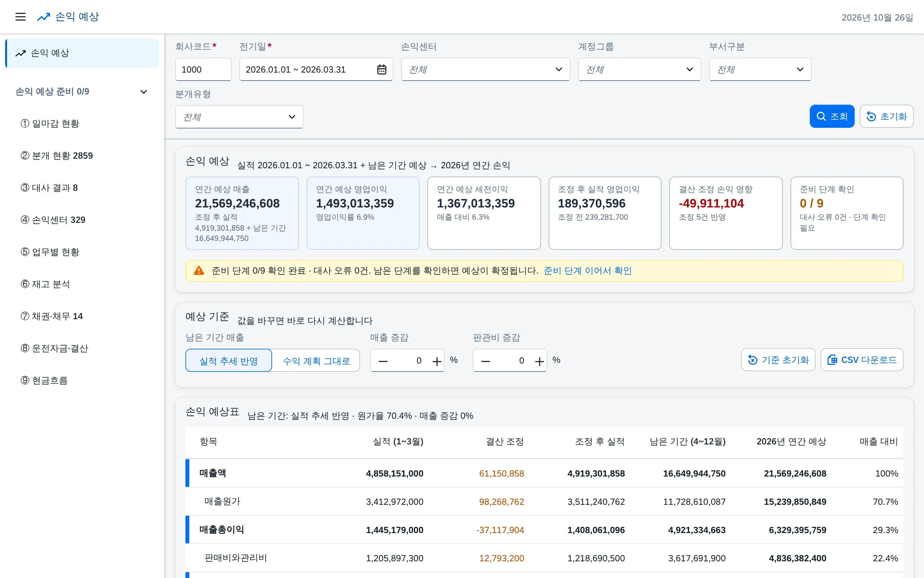The image size is (924, 578).
Task: Increase 판관비 증감 with the plus button
Action: (x=539, y=361)
